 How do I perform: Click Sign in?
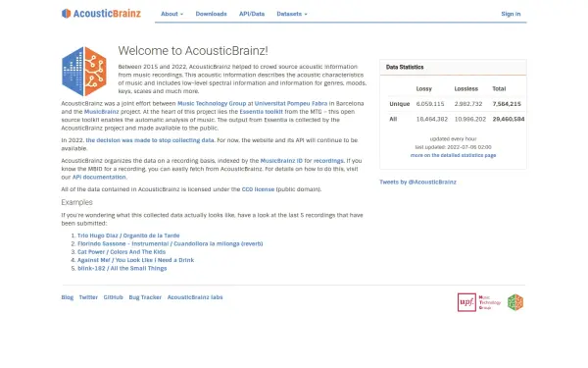[x=511, y=14]
